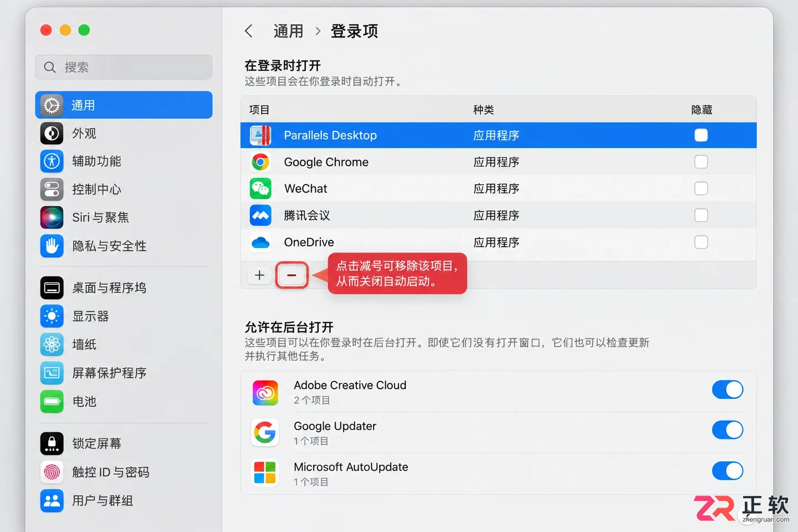Disable the Google Updater background toggle

(x=728, y=430)
